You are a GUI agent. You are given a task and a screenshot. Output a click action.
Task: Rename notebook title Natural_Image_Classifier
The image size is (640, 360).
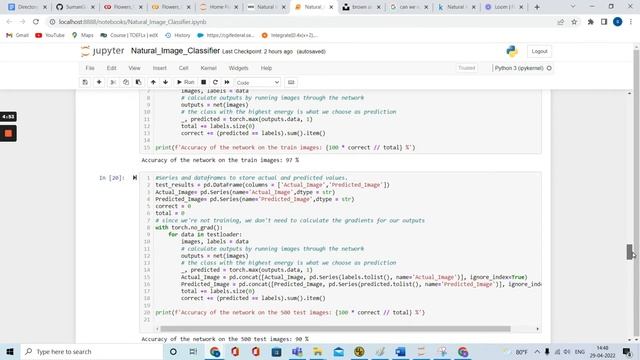(x=176, y=51)
